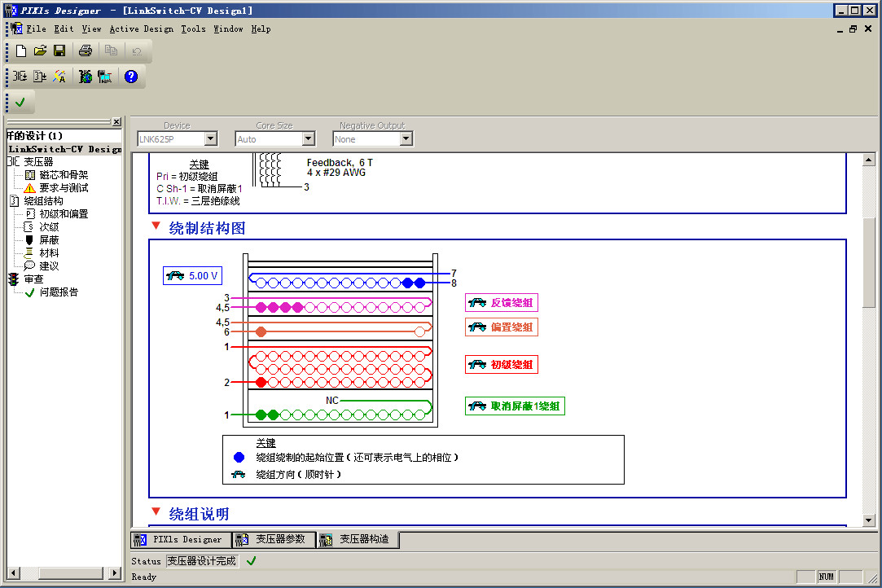Click the New file toolbar icon
Screen dimensions: 882x588
click(x=21, y=51)
